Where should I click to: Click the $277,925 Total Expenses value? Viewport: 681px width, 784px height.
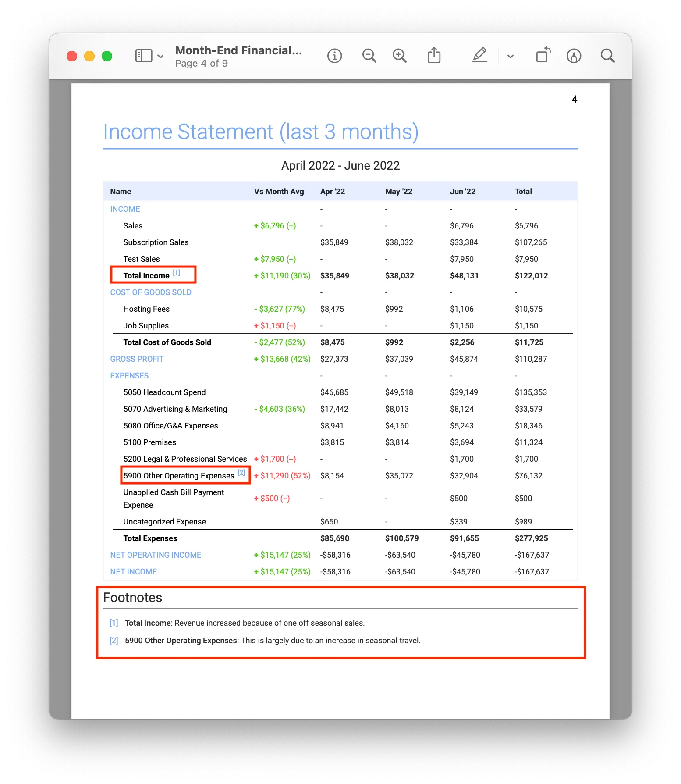[531, 538]
